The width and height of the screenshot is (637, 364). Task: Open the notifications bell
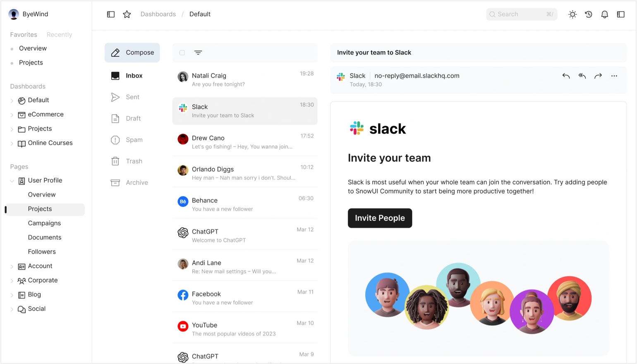(x=605, y=14)
